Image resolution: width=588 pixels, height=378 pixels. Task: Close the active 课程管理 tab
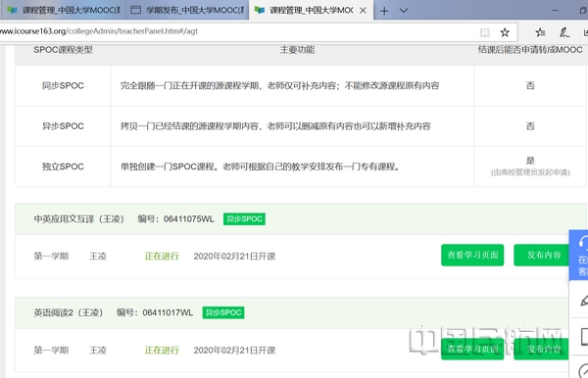(x=363, y=11)
